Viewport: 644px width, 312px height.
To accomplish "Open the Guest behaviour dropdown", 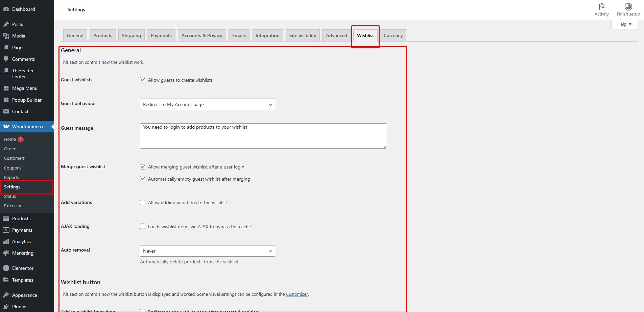I will pyautogui.click(x=207, y=104).
